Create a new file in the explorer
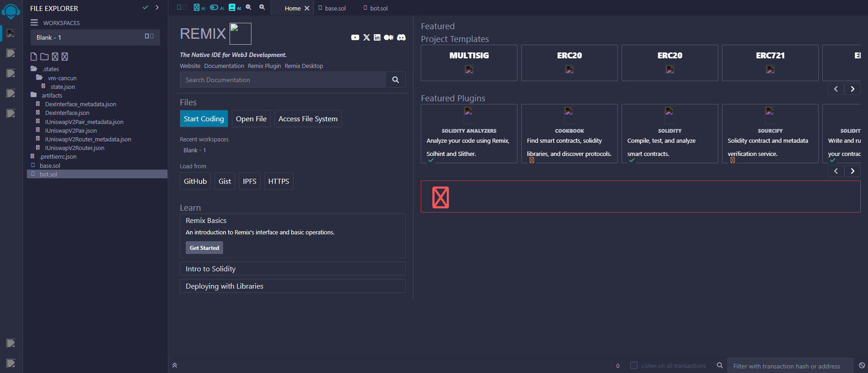 tap(34, 57)
